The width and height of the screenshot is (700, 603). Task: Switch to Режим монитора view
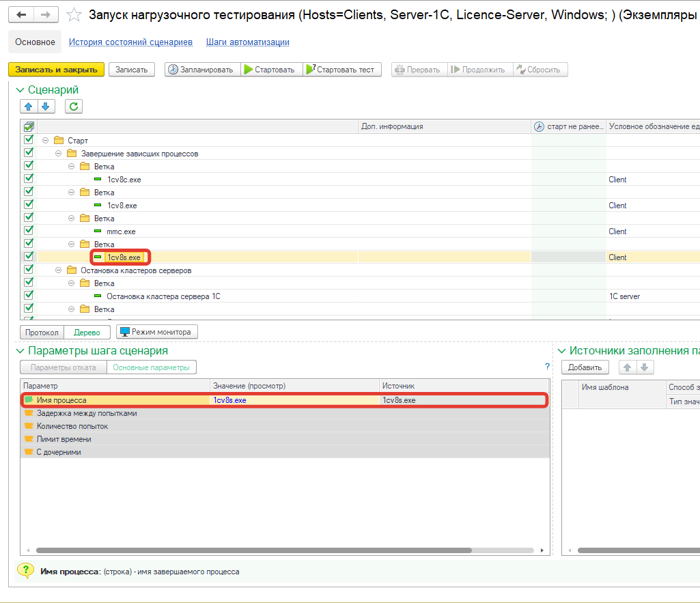[157, 332]
